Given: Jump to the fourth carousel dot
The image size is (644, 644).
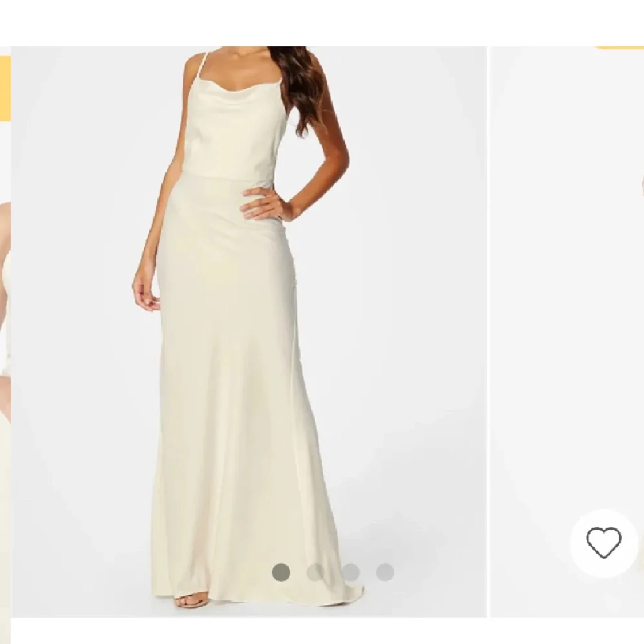Looking at the screenshot, I should (x=385, y=572).
